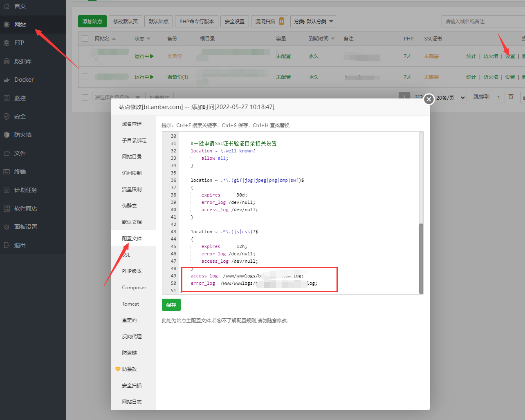Open the 网站目录 tab in dialog

tap(132, 157)
